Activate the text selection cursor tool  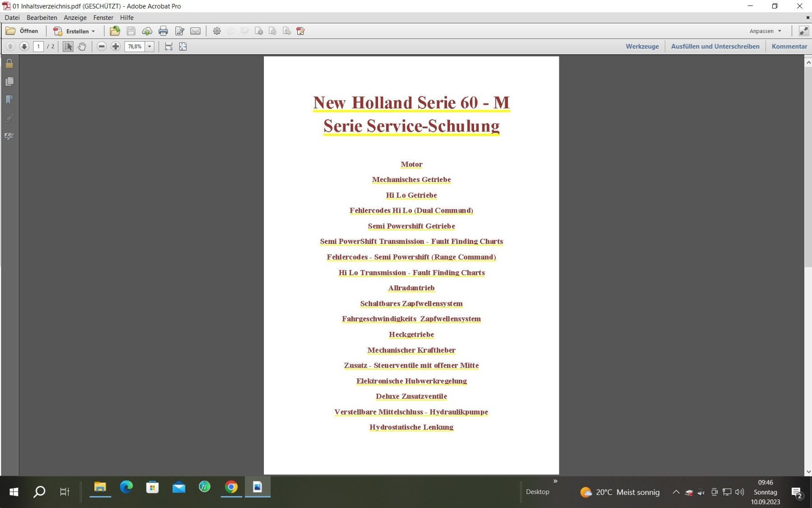point(68,47)
